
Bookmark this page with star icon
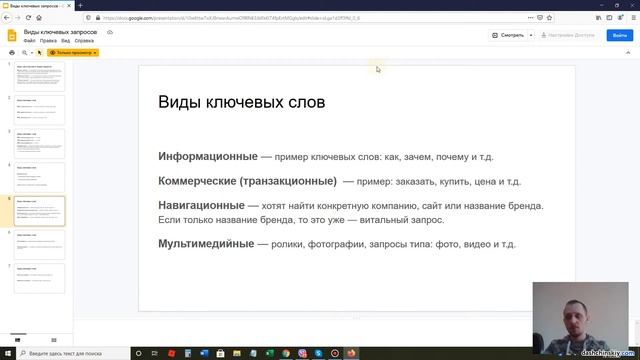click(x=549, y=18)
